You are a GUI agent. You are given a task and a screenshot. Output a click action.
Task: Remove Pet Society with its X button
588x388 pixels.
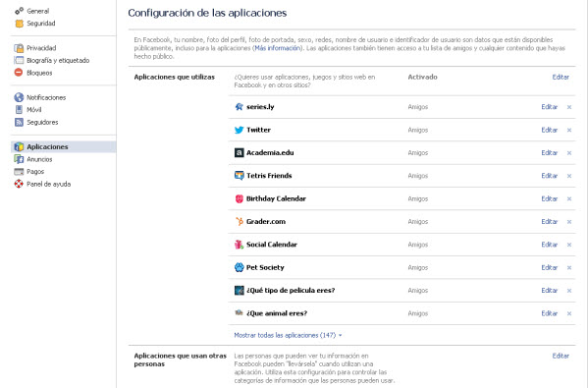569,268
